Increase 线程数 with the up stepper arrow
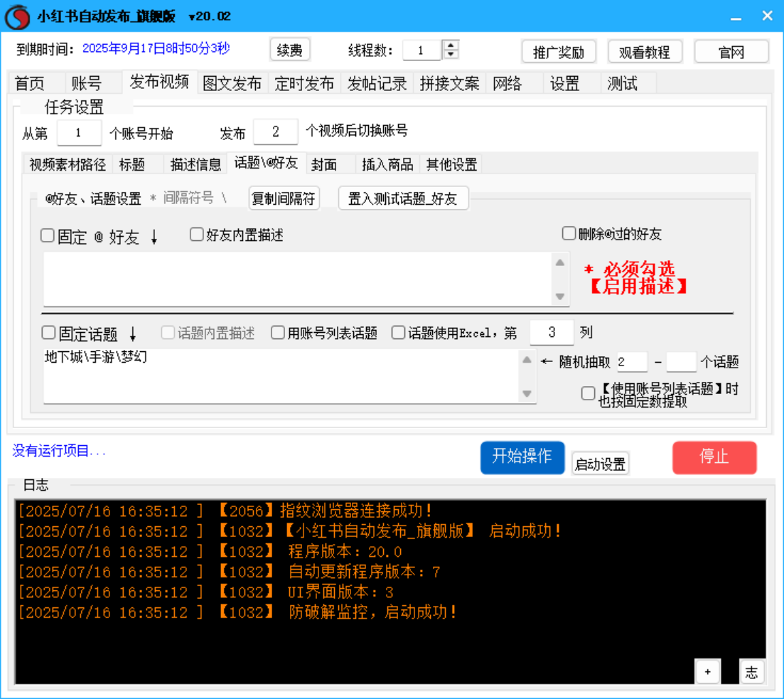Image resolution: width=784 pixels, height=699 pixels. [x=451, y=45]
